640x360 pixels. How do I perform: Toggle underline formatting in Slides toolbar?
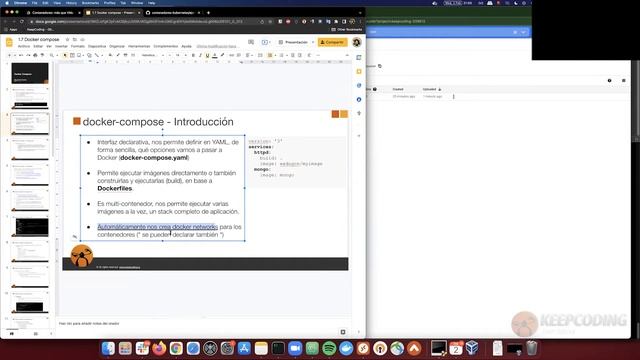click(x=207, y=55)
